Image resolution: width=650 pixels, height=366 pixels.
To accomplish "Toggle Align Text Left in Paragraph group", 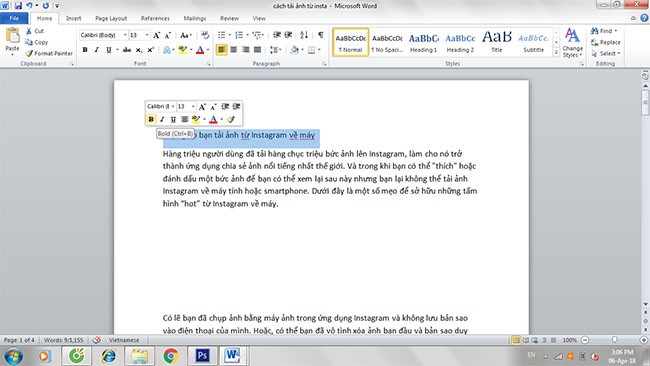I will (x=222, y=50).
